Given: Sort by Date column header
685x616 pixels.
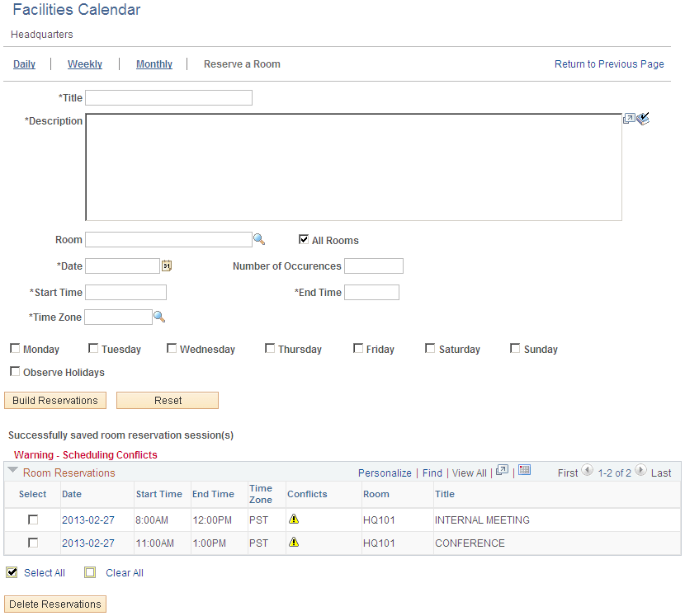Looking at the screenshot, I should point(72,494).
